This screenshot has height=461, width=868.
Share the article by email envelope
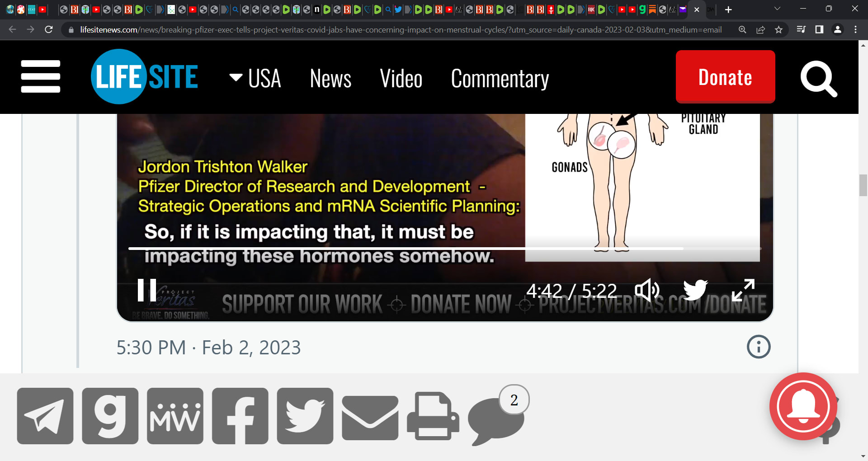point(370,418)
